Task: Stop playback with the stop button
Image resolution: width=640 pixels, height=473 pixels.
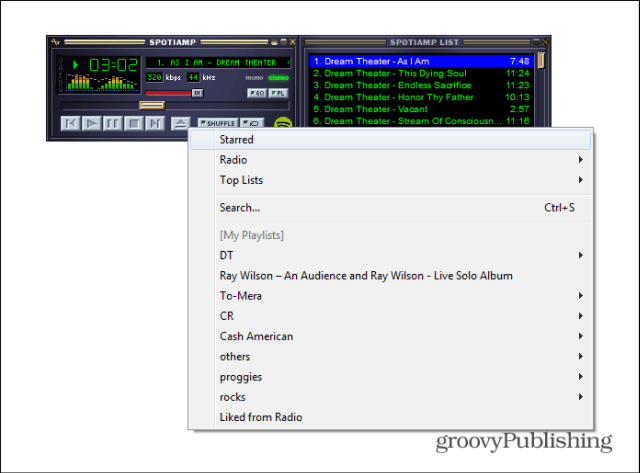Action: [134, 123]
